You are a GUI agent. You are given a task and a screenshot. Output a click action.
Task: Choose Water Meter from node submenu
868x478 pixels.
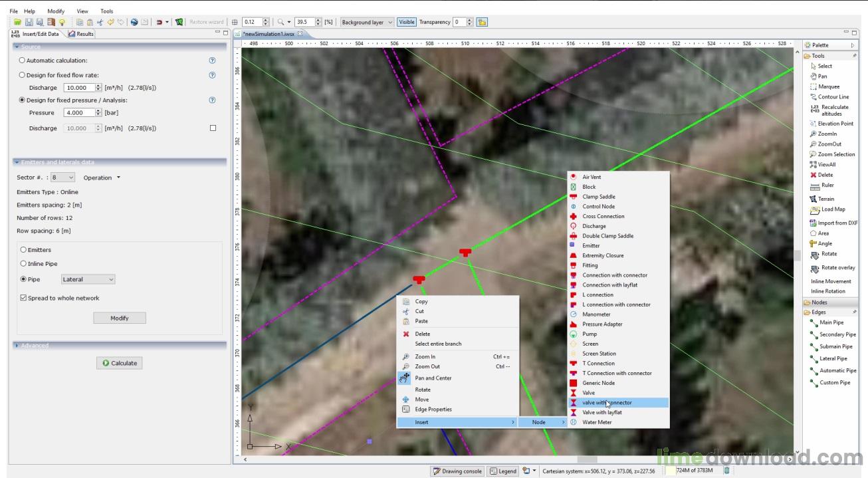coord(597,422)
